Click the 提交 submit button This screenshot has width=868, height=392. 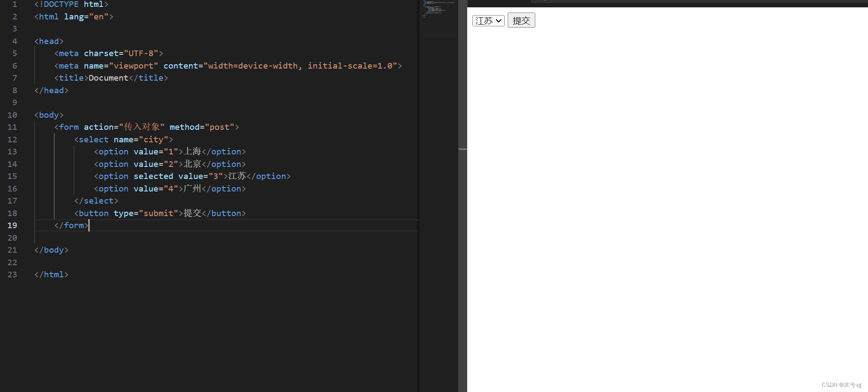click(521, 20)
